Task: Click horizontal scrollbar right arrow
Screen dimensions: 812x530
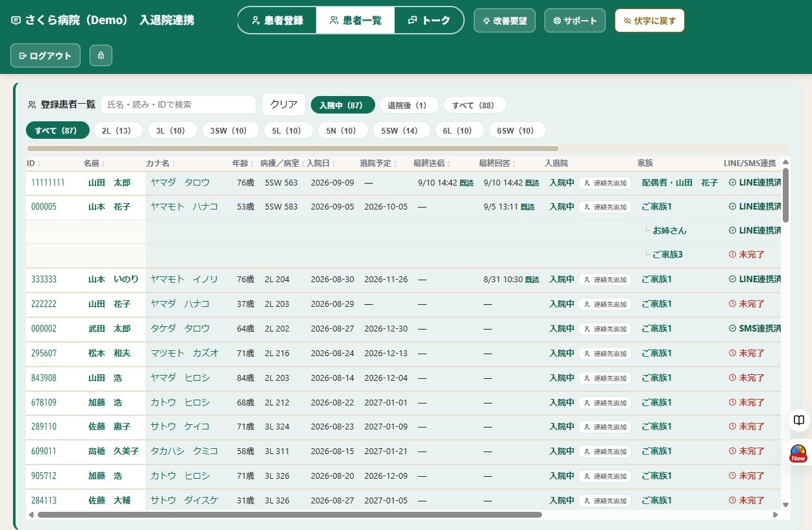Action: coord(775,514)
